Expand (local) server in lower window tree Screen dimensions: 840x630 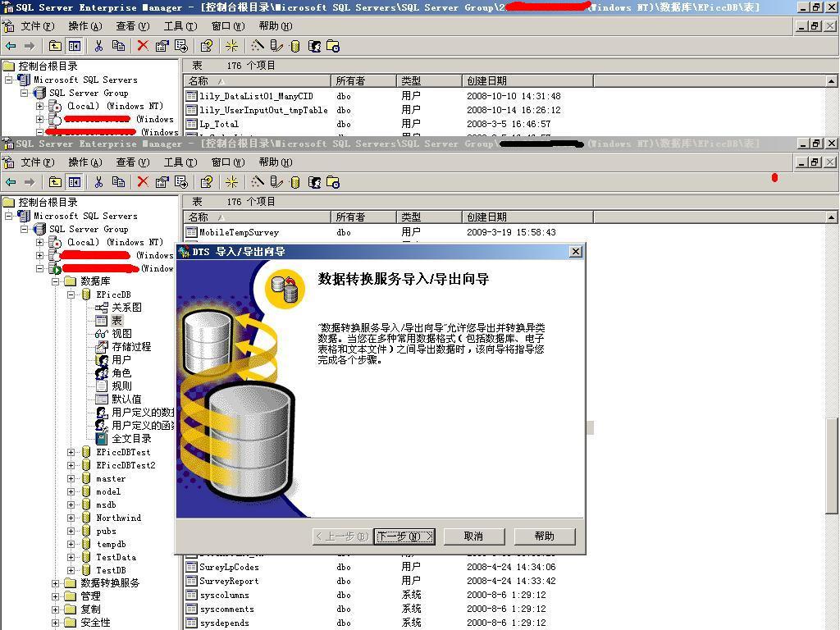[x=39, y=242]
